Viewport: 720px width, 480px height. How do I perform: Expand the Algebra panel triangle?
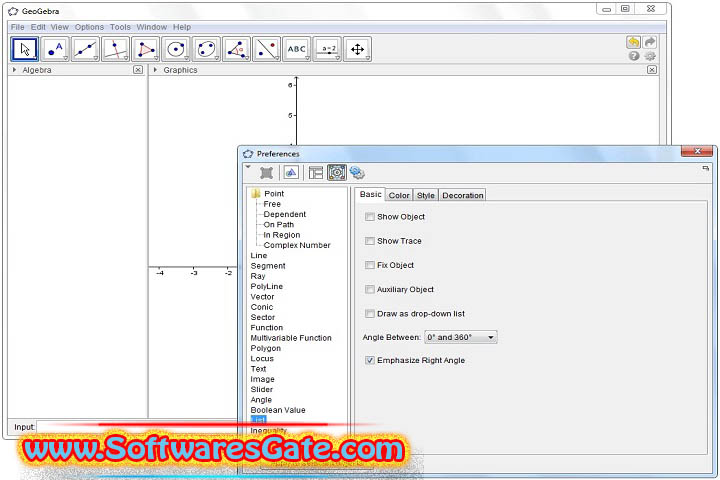pos(15,70)
